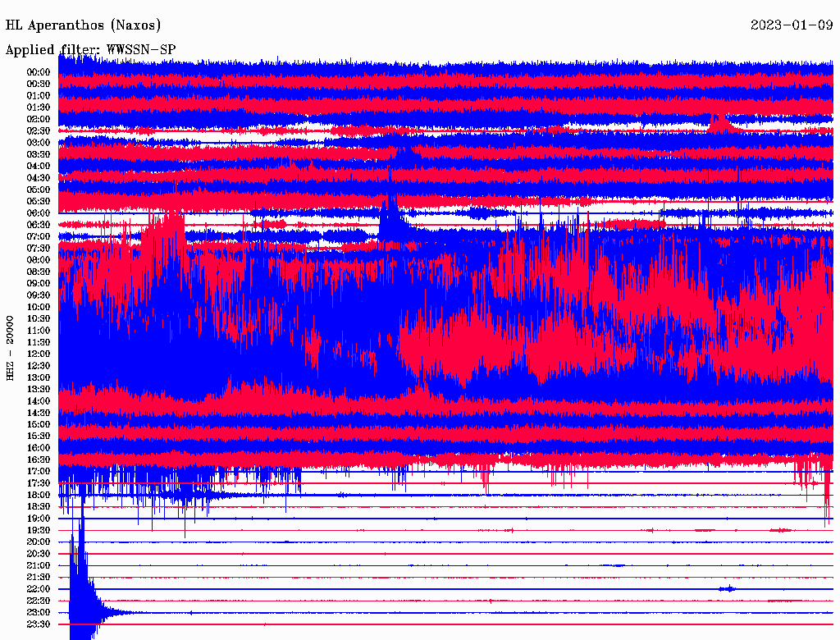Image resolution: width=840 pixels, height=640 pixels.
Task: Click the 14:30 time label
Action: (39, 413)
